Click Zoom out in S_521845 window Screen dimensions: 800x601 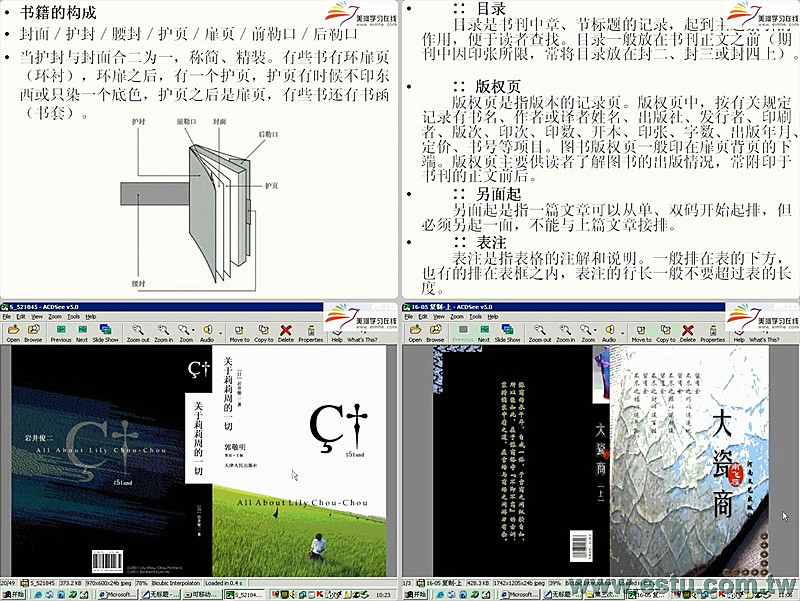point(138,333)
